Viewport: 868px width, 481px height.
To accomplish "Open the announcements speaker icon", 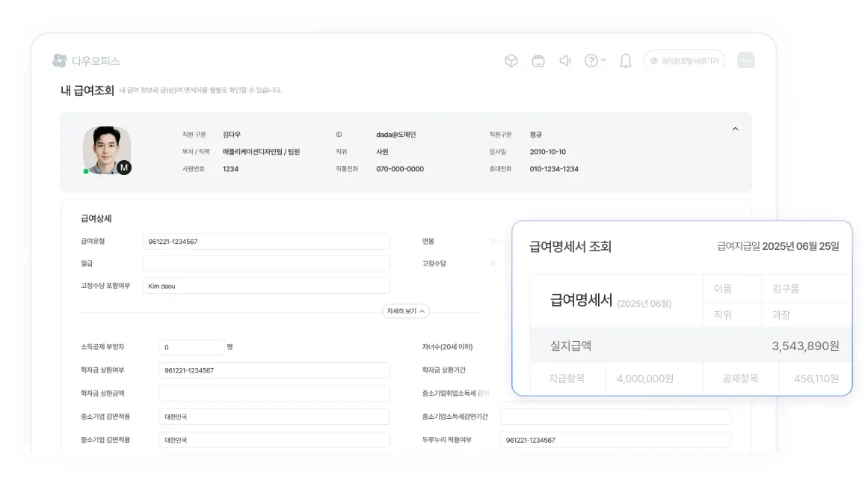I will coord(565,61).
